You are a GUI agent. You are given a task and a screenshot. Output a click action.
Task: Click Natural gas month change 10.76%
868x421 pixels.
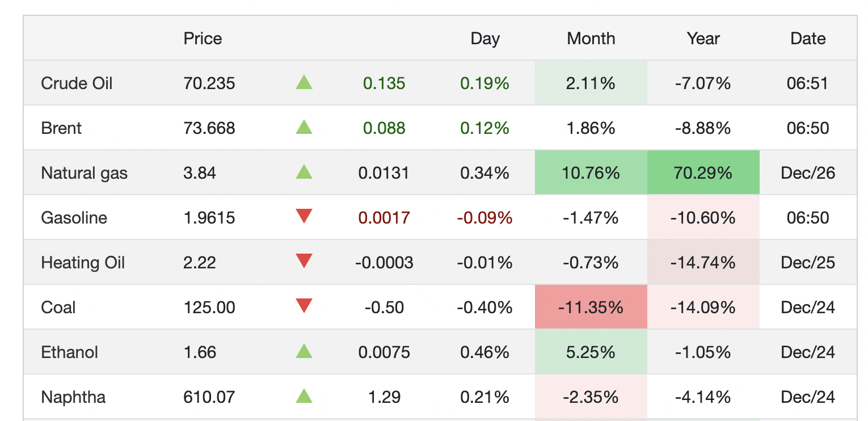point(591,173)
